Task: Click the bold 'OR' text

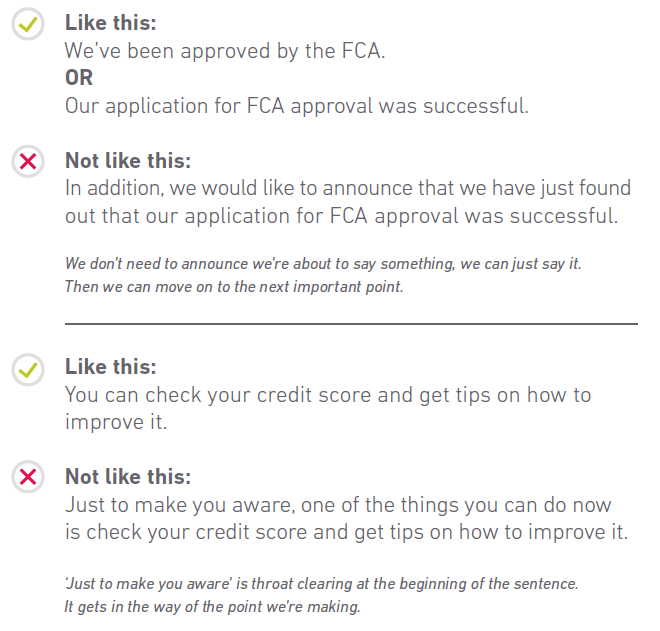Action: [79, 78]
